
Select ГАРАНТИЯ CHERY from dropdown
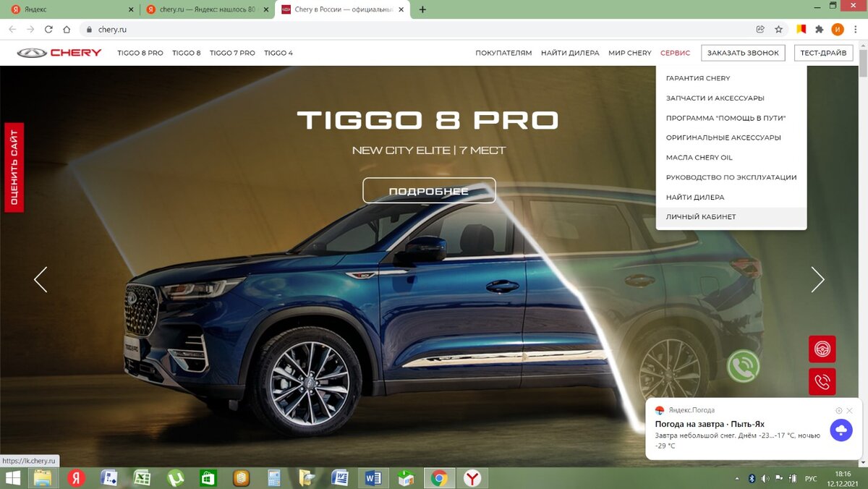coord(731,78)
